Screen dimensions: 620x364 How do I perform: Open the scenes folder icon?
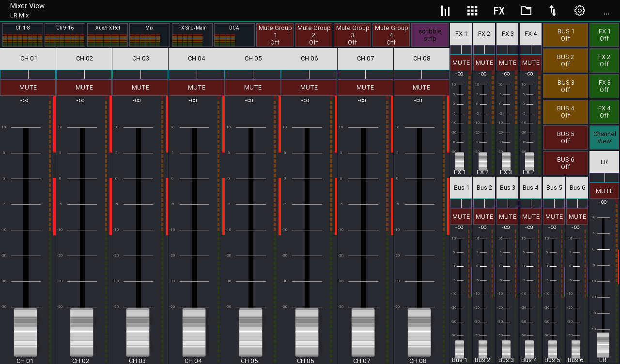coord(526,10)
